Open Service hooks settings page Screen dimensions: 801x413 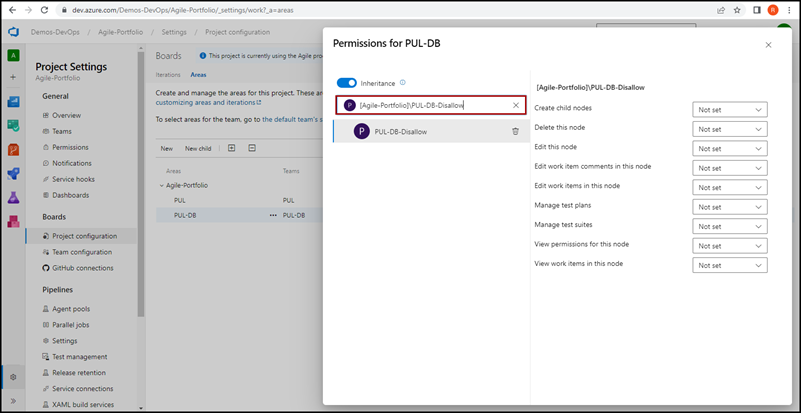tap(73, 179)
